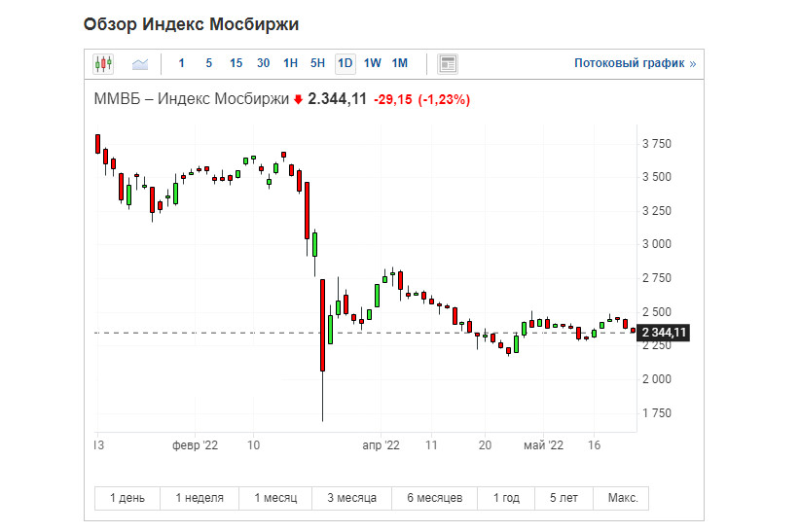Image resolution: width=800 pixels, height=532 pixels.
Task: Click the ММВБ – Индекс Мосбиржи title
Action: tap(192, 98)
